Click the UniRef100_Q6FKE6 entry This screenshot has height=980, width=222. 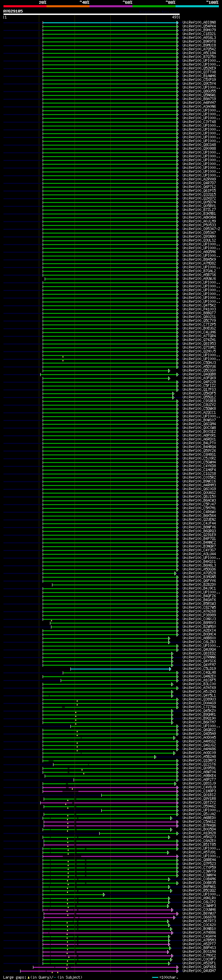199,967
